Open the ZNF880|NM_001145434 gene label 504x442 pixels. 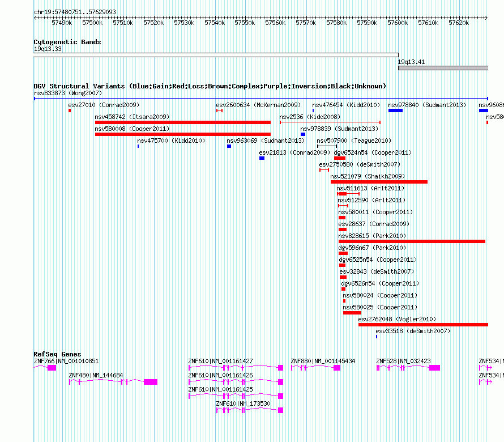coord(323,362)
